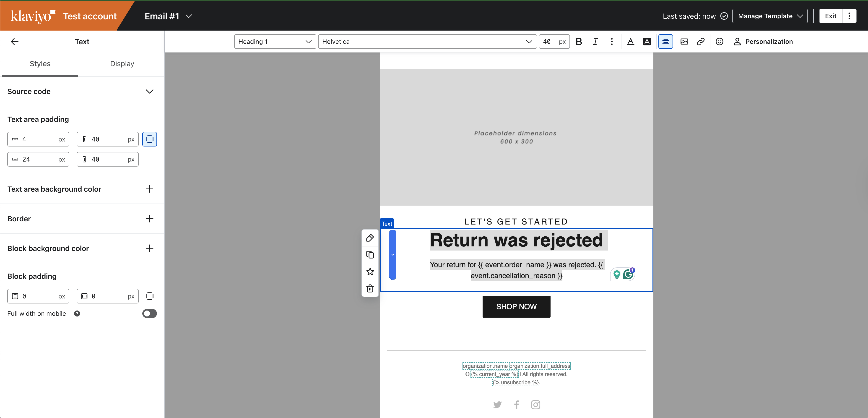
Task: Toggle bold formatting
Action: pos(579,42)
